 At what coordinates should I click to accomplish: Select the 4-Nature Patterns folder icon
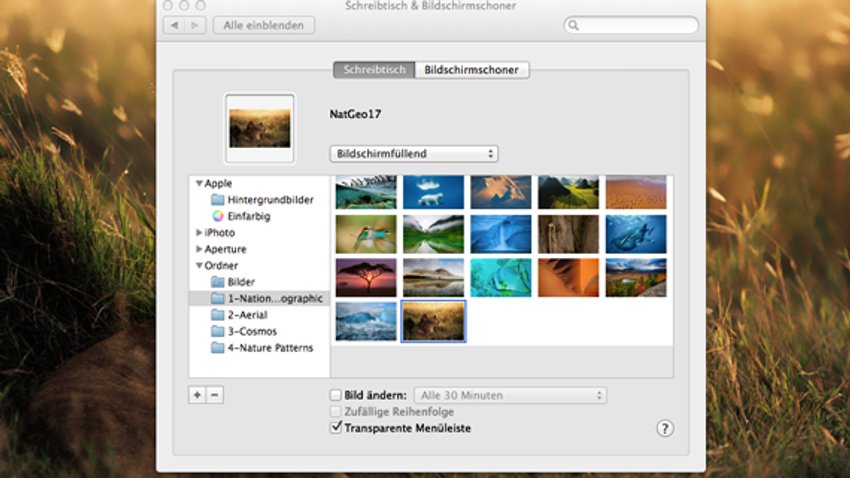pos(217,347)
